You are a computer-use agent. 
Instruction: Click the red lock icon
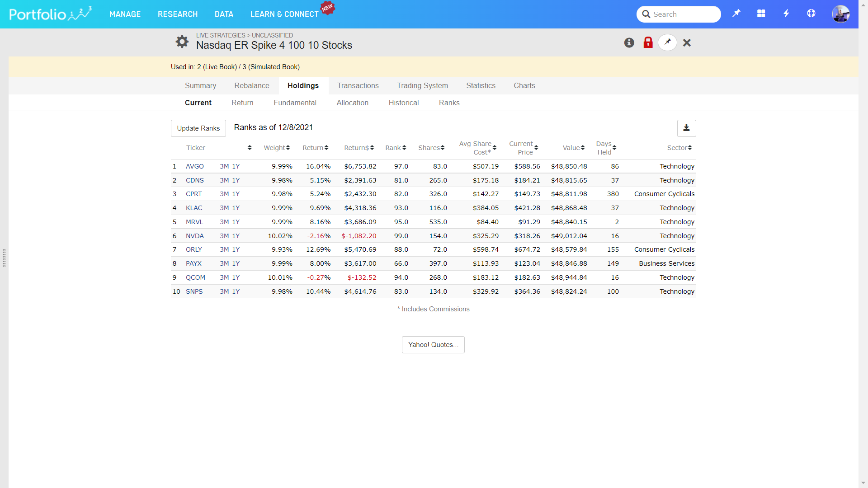[648, 42]
